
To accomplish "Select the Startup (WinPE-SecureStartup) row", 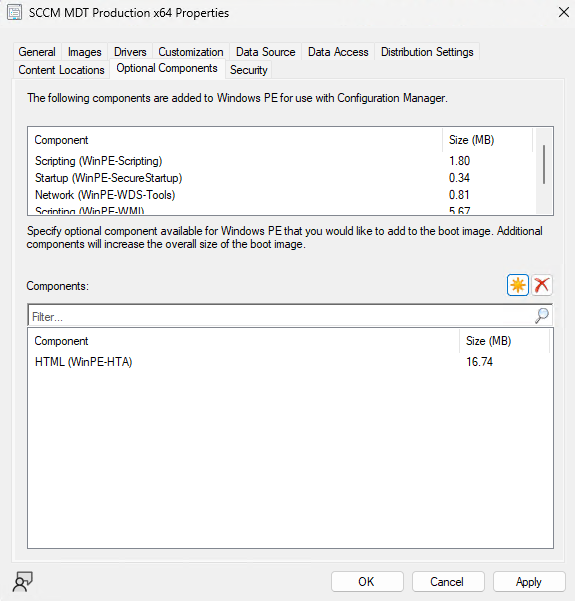I will [x=283, y=178].
